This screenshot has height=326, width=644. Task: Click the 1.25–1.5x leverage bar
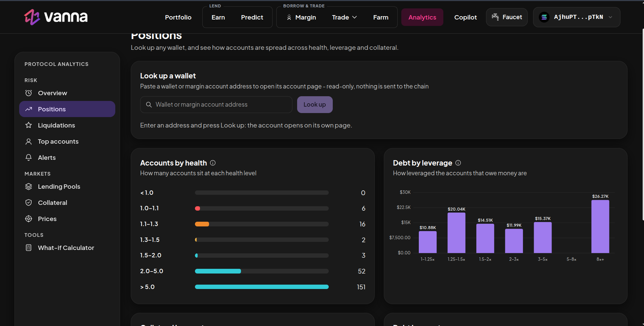(x=456, y=233)
